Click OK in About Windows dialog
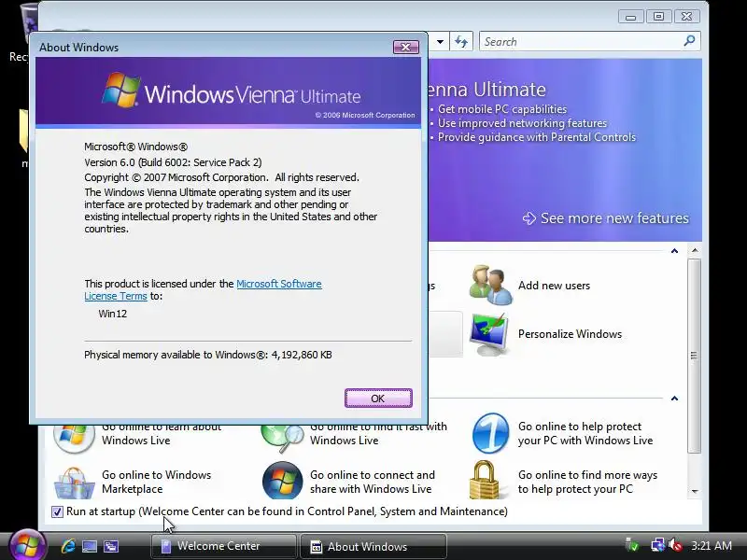 click(378, 399)
